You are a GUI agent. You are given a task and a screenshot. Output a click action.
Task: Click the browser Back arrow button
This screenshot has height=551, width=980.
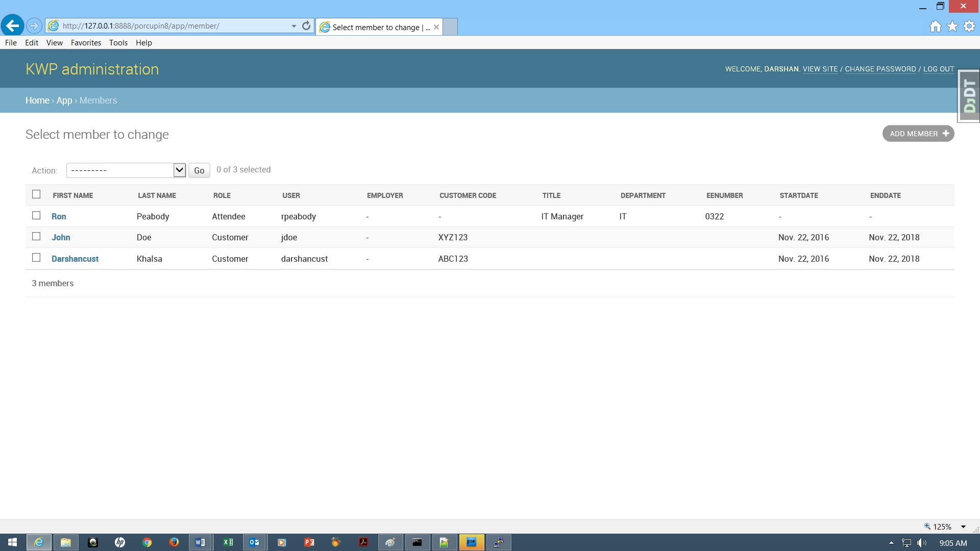coord(12,26)
